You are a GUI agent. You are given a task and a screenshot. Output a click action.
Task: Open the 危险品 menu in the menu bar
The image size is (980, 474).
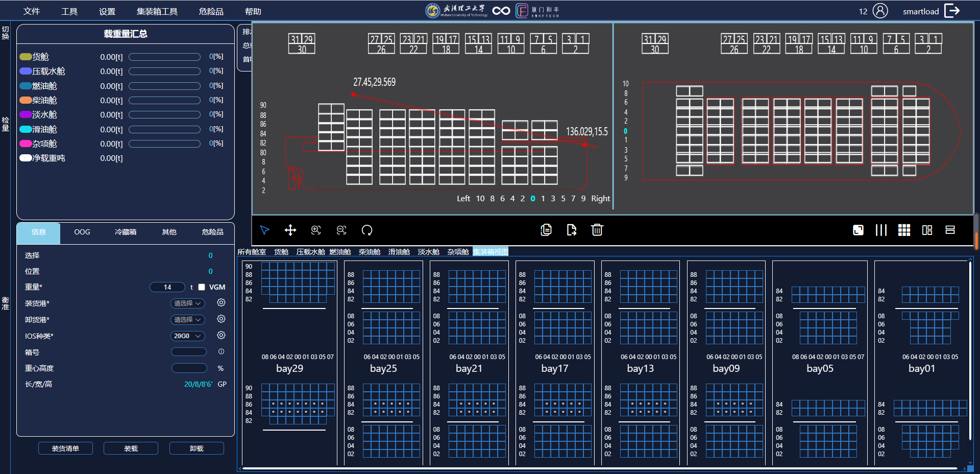[211, 11]
